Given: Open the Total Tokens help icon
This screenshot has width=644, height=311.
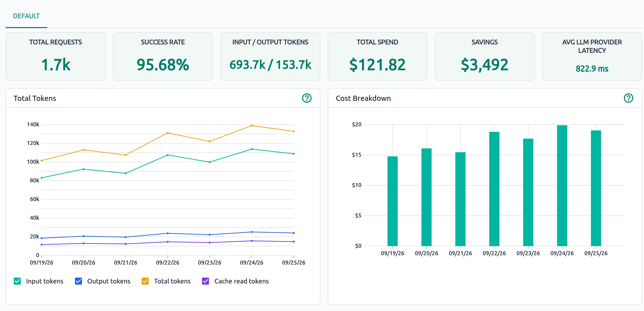Looking at the screenshot, I should pos(307,98).
